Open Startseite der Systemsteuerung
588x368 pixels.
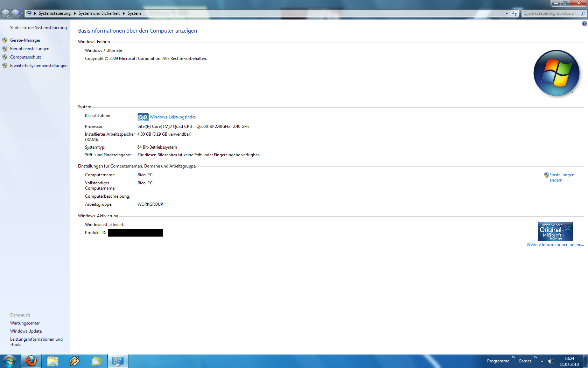38,28
